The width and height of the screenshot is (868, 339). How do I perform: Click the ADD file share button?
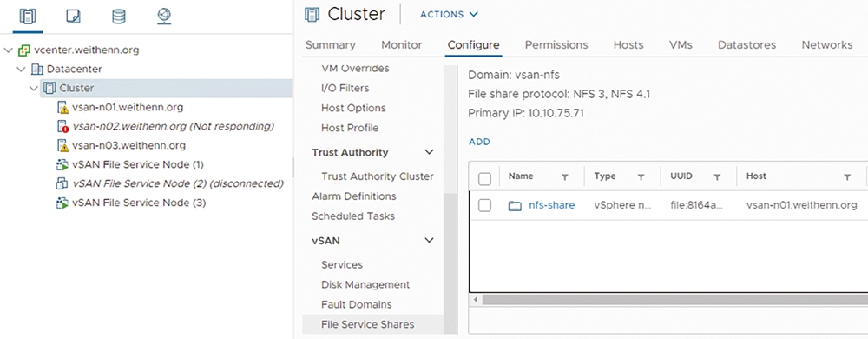479,142
